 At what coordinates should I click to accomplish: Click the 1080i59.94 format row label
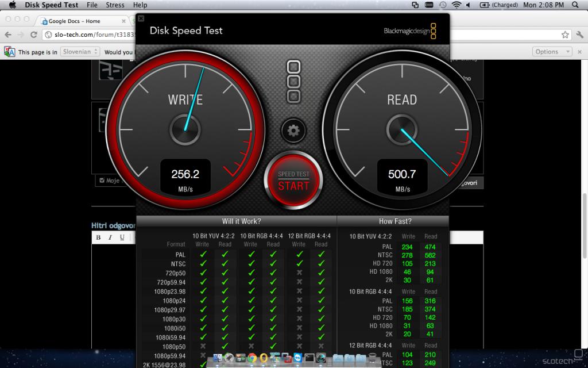pos(170,337)
